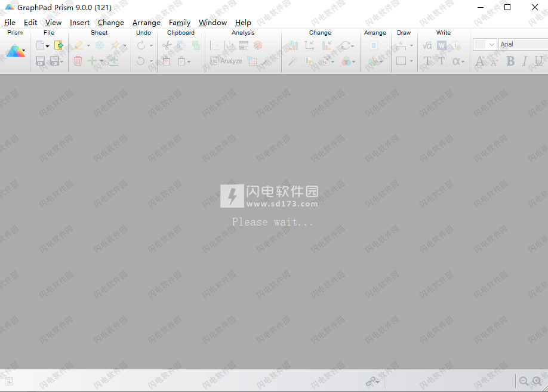Open the Prism logo menu button
The height and width of the screenshot is (392, 548).
coord(16,51)
